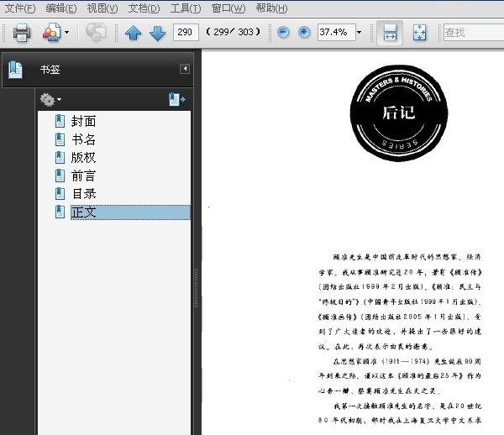
Task: Select the 目录 bookmark
Action: (83, 194)
